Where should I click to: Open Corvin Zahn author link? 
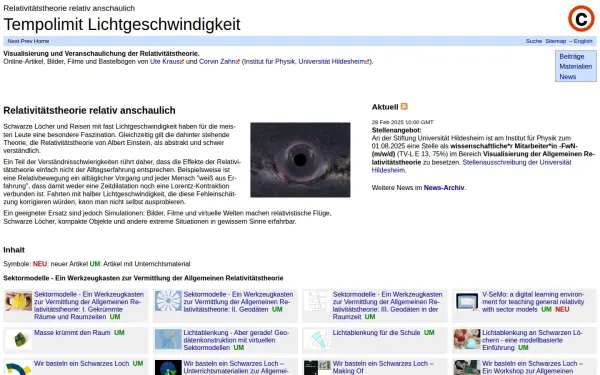[x=217, y=61]
